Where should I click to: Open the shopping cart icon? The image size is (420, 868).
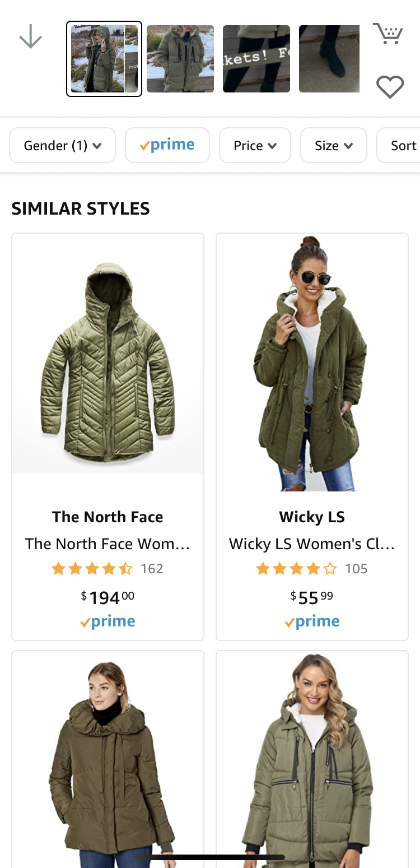pyautogui.click(x=388, y=34)
